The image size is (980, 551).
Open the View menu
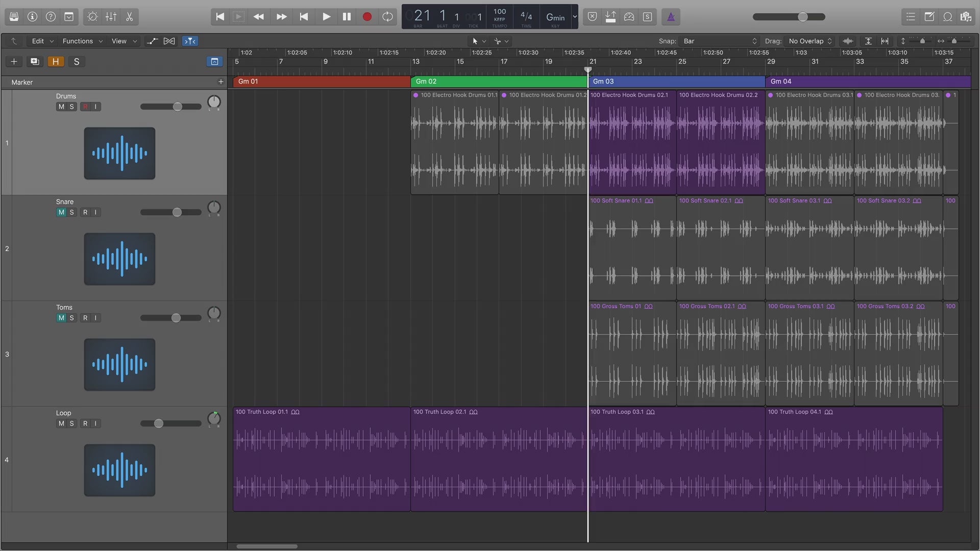coord(124,41)
